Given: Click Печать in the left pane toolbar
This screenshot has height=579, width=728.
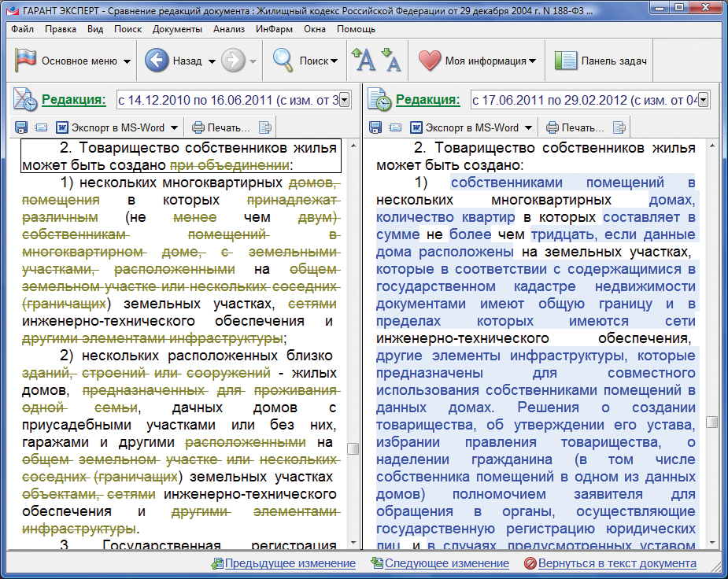Looking at the screenshot, I should point(220,127).
